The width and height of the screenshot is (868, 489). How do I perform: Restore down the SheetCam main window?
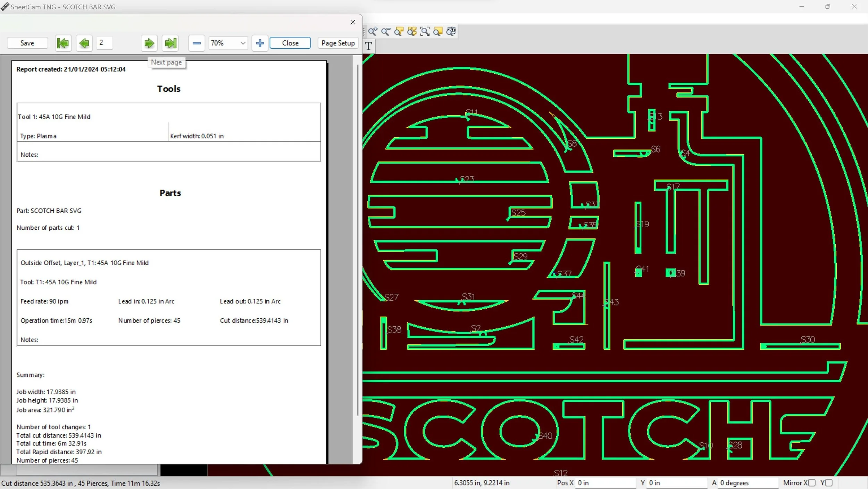828,7
